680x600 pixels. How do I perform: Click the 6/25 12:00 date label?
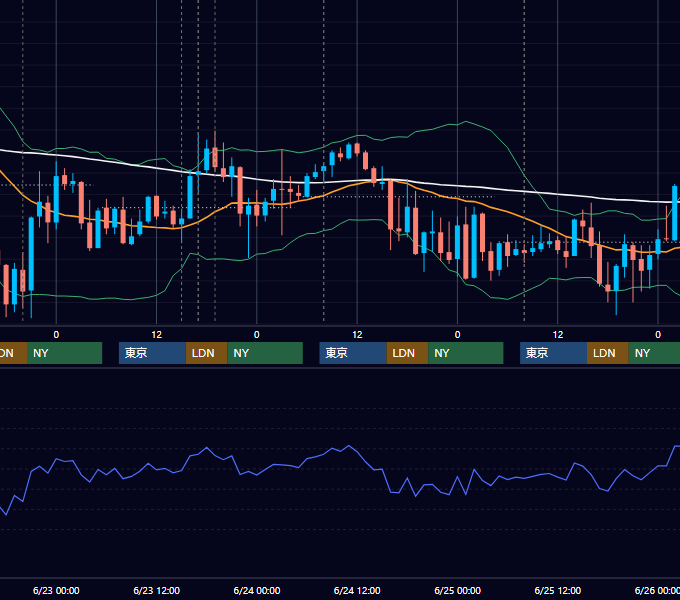558,590
